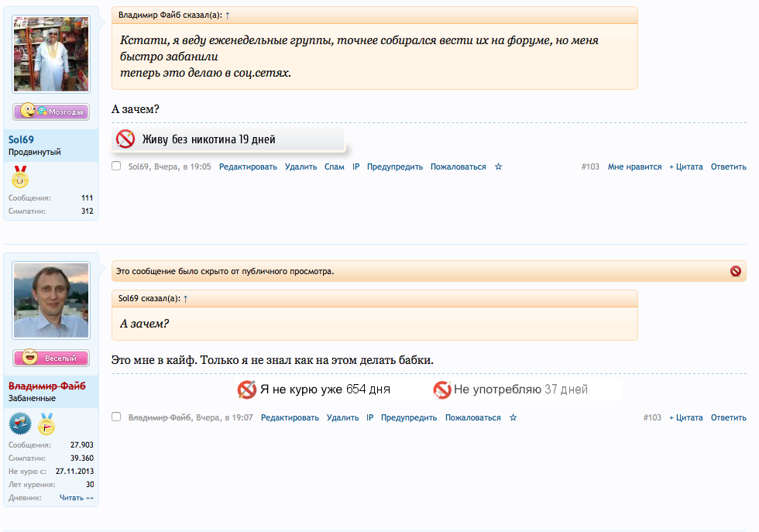
Task: Click the star bookmark icon on Владимир Файб's post
Action: (513, 417)
